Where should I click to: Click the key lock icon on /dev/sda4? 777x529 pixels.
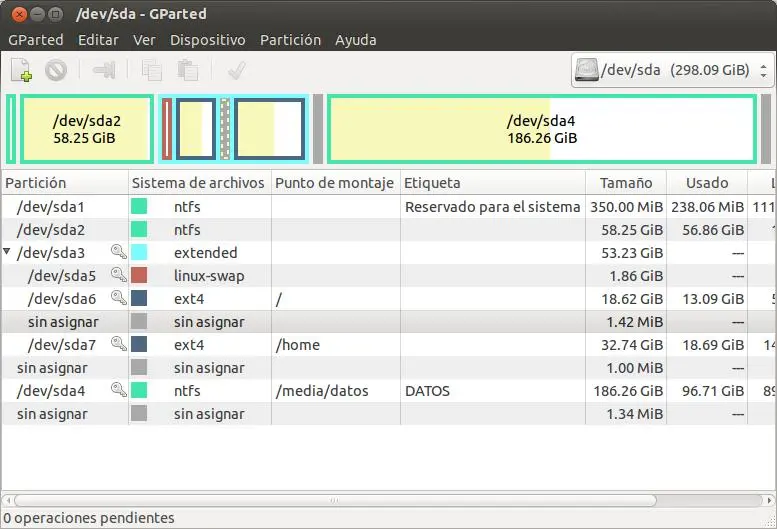(x=118, y=390)
